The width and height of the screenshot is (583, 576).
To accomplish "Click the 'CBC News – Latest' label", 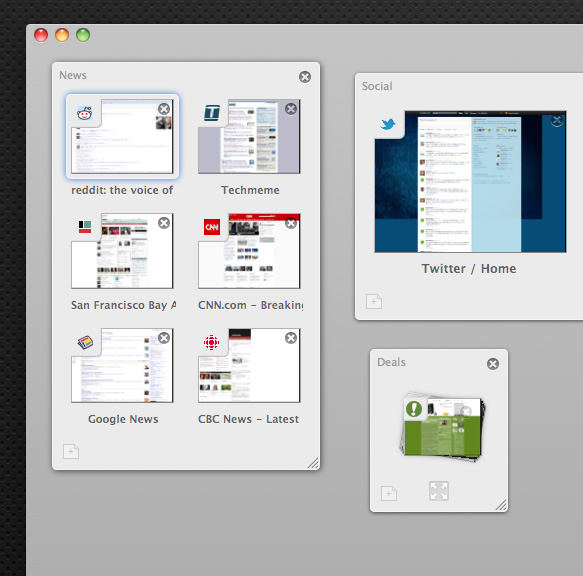I will 248,419.
